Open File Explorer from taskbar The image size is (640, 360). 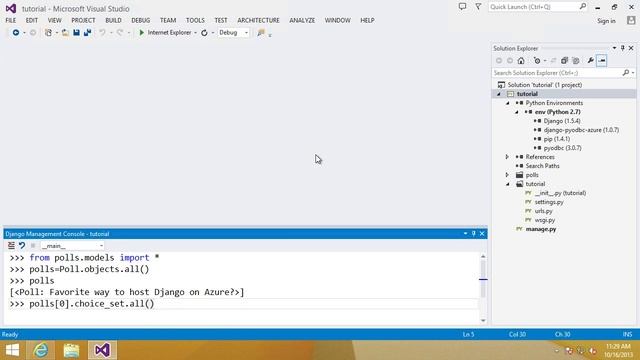click(x=71, y=350)
